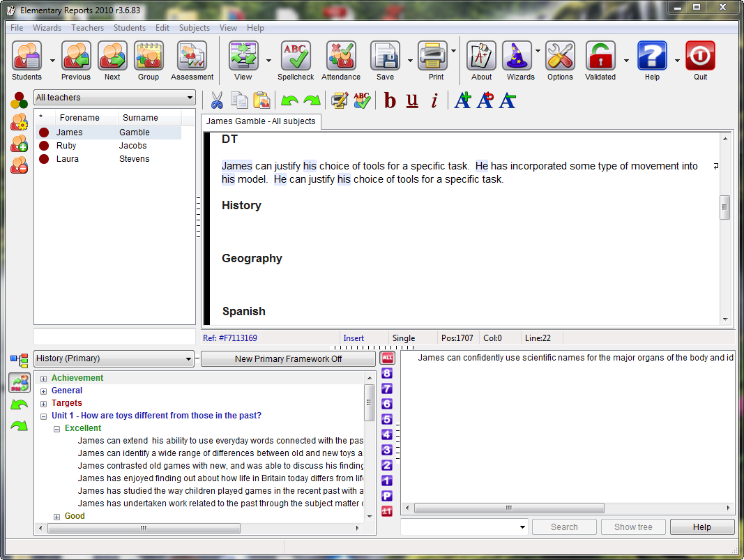The height and width of the screenshot is (560, 744).
Task: Click the Show tree button
Action: (633, 527)
